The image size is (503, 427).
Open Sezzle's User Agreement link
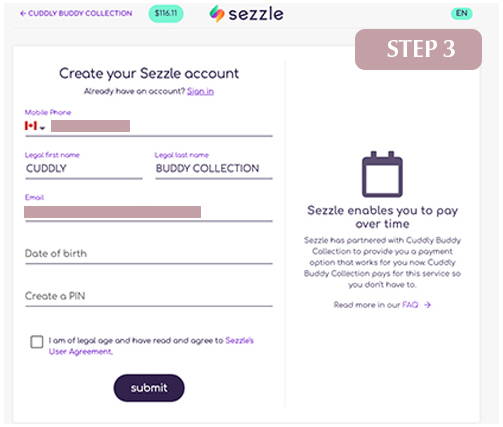(151, 346)
